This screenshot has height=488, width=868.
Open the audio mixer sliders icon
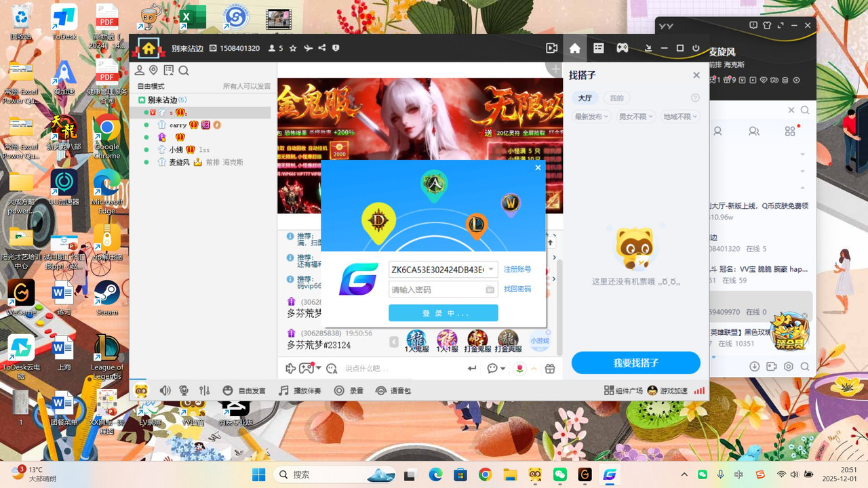coord(204,390)
